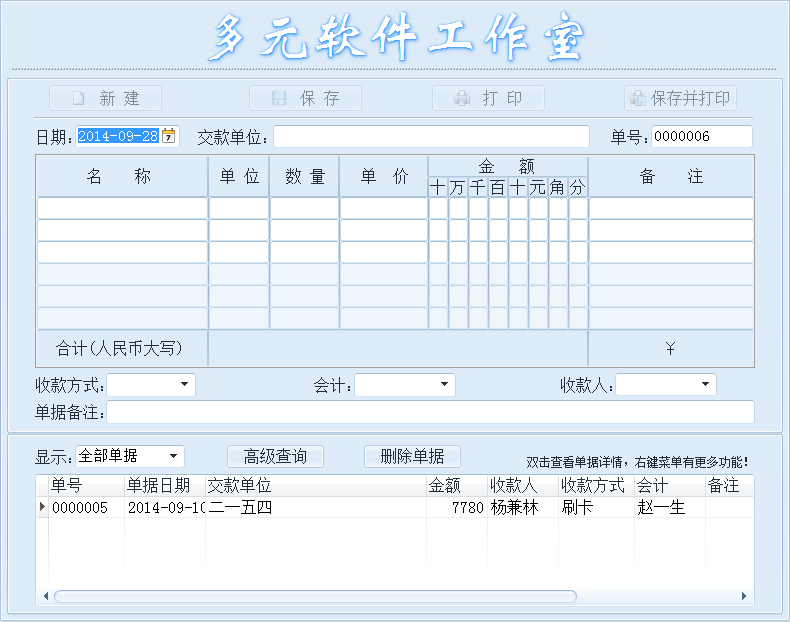
Task: Click the 打印 (Print) button
Action: (488, 98)
